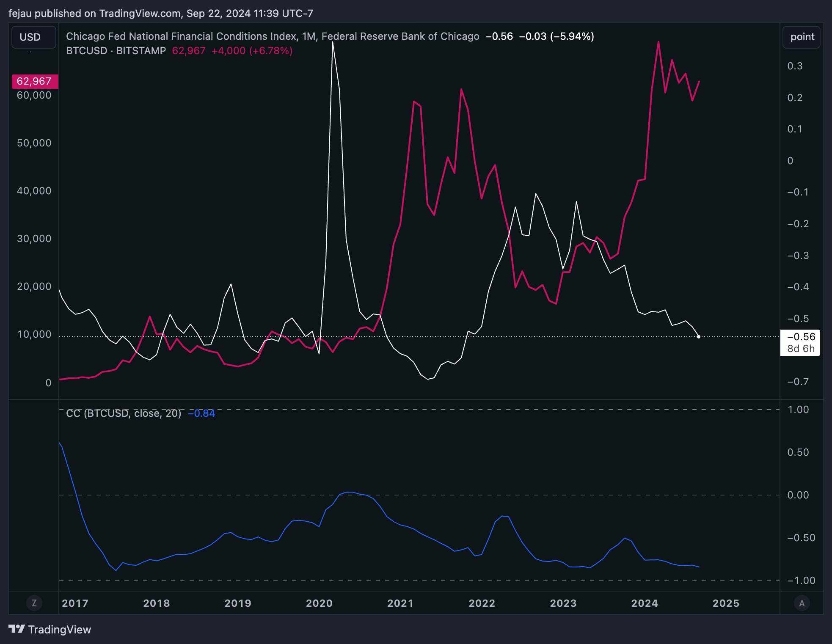
Task: Click the 2018 label on time axis
Action: [x=156, y=603]
